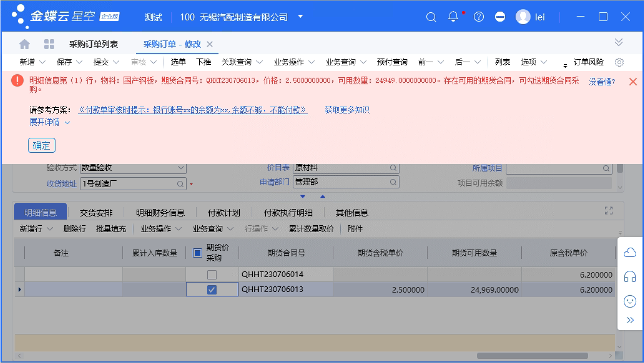Search 申请部门 field magnifier icon

click(393, 182)
